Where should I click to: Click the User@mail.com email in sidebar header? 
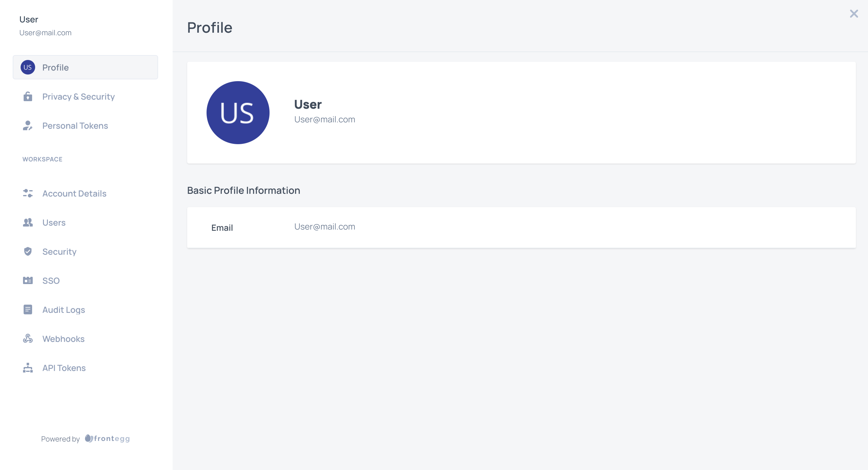pyautogui.click(x=45, y=33)
